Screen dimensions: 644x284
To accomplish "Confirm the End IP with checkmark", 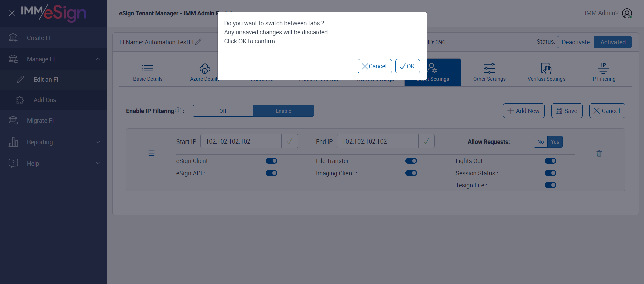I will tap(426, 141).
